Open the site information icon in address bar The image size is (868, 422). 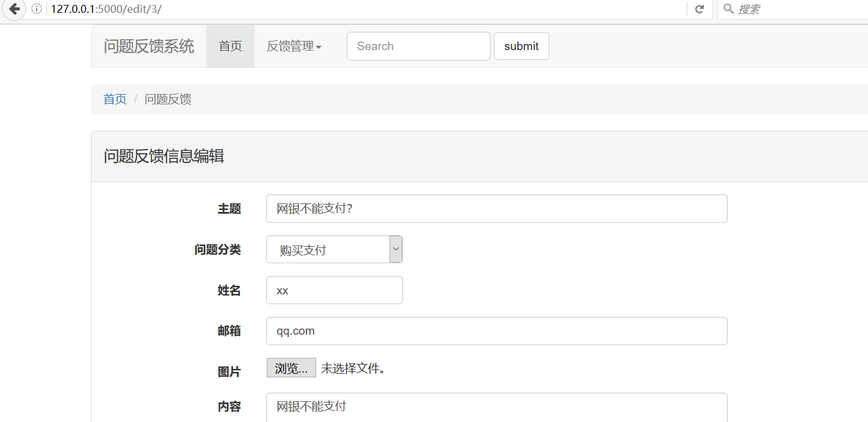[x=37, y=9]
